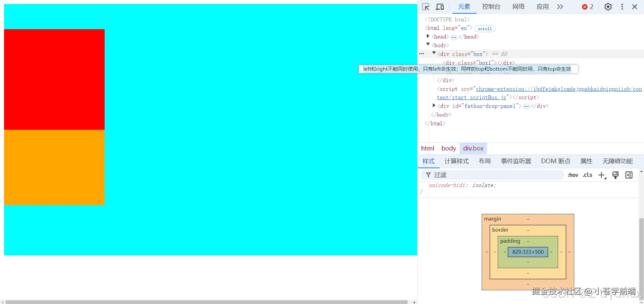
Task: Select the <!DOCTYPE html> line
Action: [447, 19]
